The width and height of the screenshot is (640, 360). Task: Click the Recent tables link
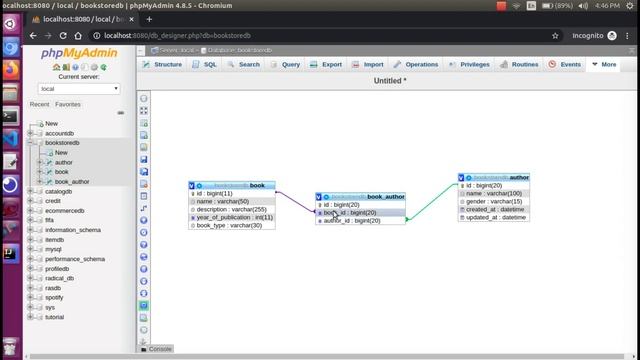39,104
